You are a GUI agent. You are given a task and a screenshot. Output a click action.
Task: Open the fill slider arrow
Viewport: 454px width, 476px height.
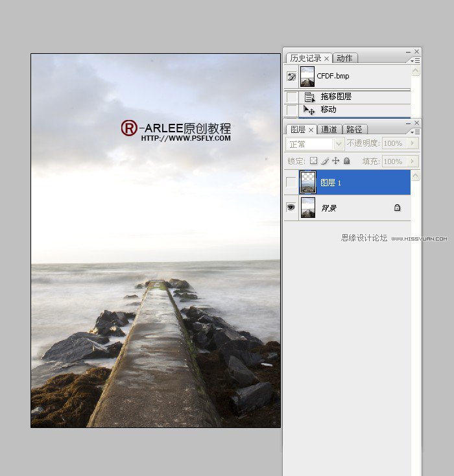[412, 161]
